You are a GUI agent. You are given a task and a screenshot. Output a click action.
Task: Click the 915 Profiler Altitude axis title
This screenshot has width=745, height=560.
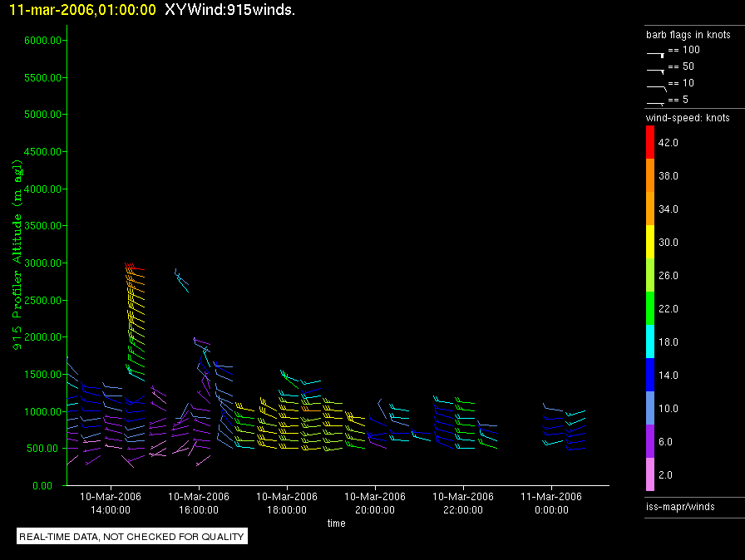point(17,262)
